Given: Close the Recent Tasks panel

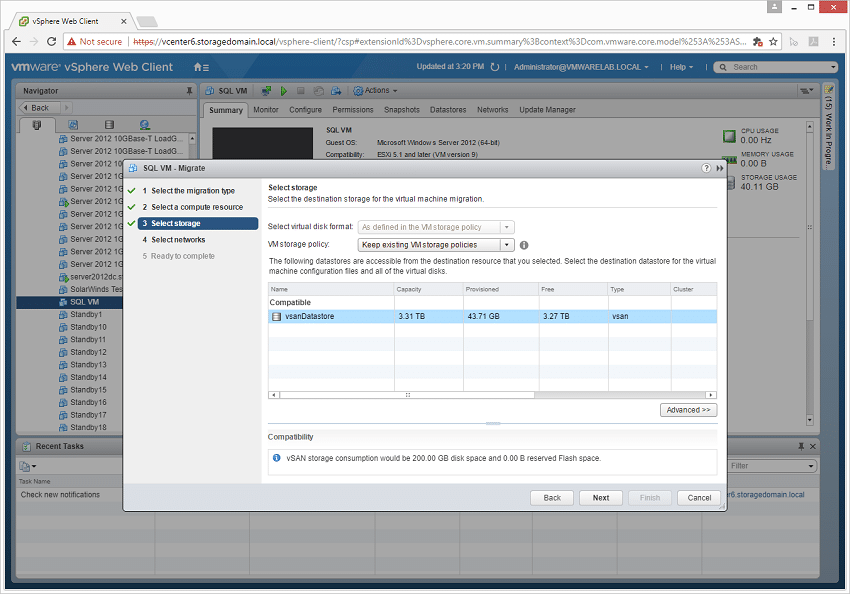Looking at the screenshot, I should tap(813, 447).
